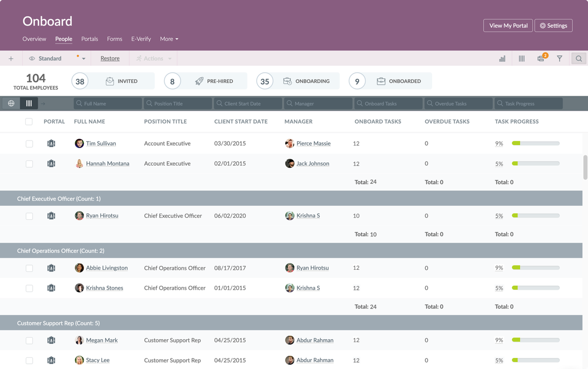Click Pierce Massie's manager avatar
This screenshot has height=369, width=588.
[x=290, y=143]
